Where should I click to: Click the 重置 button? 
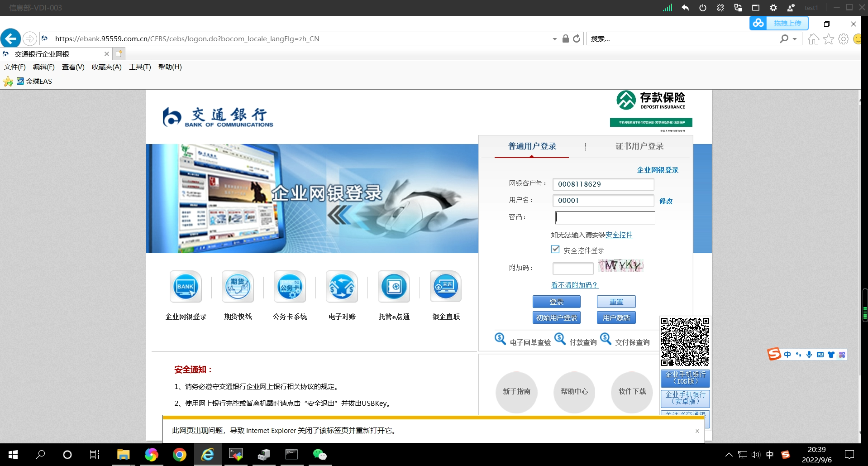616,302
